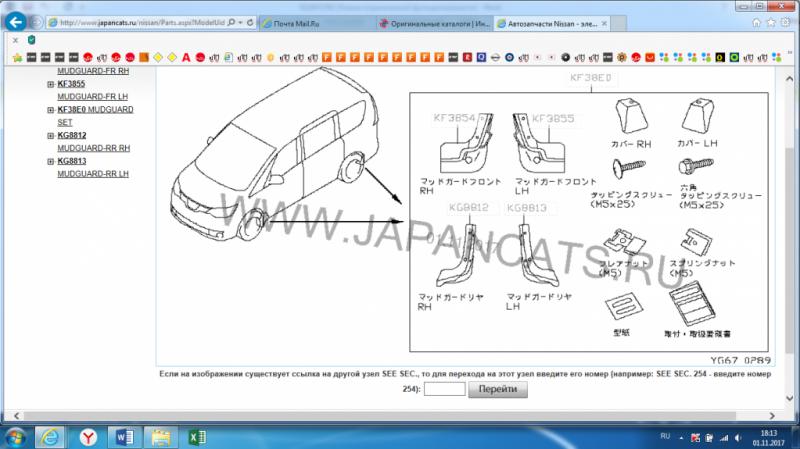Open a new browser tab
The height and width of the screenshot is (449, 800).
pos(618,23)
